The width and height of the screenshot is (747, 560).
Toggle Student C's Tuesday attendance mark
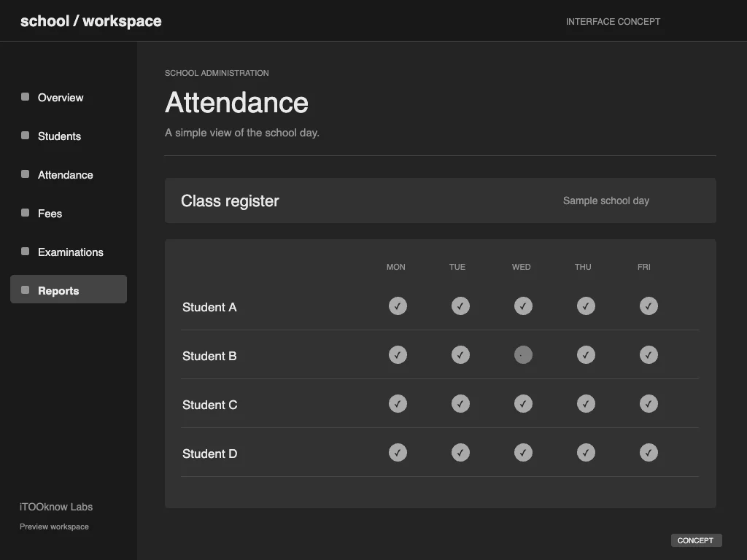click(x=461, y=404)
